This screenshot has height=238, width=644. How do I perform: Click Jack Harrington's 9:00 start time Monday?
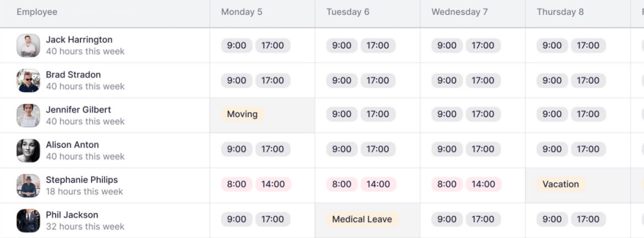pos(237,45)
